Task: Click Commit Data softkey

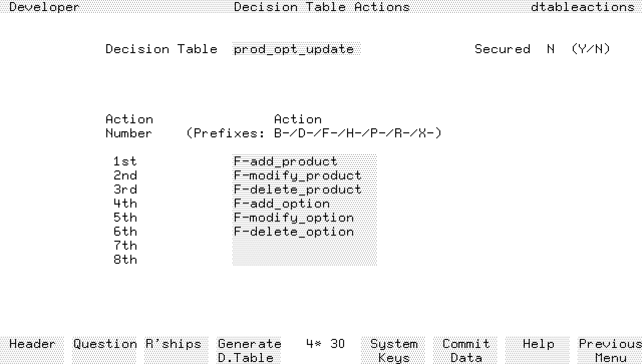Action: 466,350
